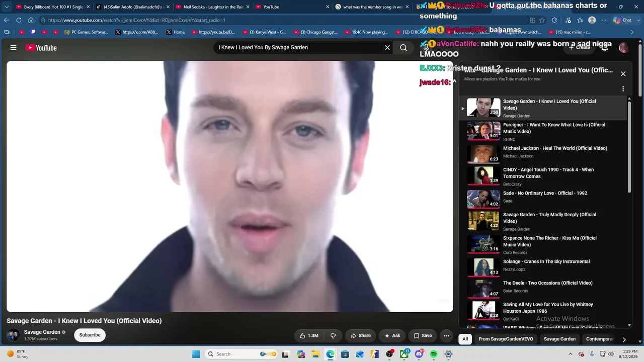Image resolution: width=644 pixels, height=362 pixels.
Task: Play Savage Garden - Truly Madly Deeply
Action: tap(543, 221)
